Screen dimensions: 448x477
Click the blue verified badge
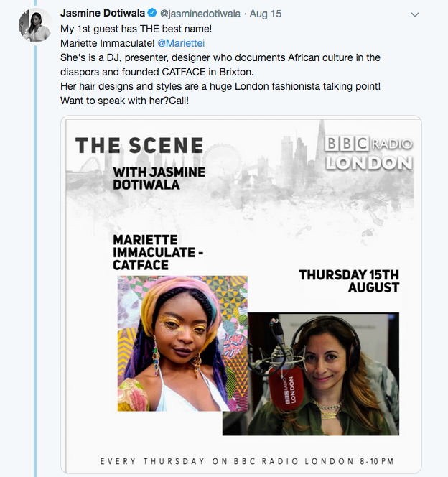pos(152,14)
